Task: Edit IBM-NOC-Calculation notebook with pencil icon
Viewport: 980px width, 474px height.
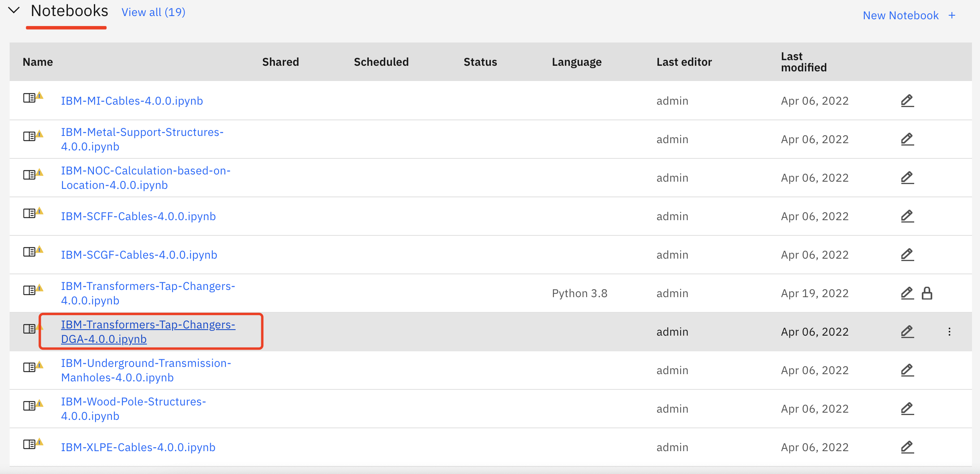Action: 907,178
